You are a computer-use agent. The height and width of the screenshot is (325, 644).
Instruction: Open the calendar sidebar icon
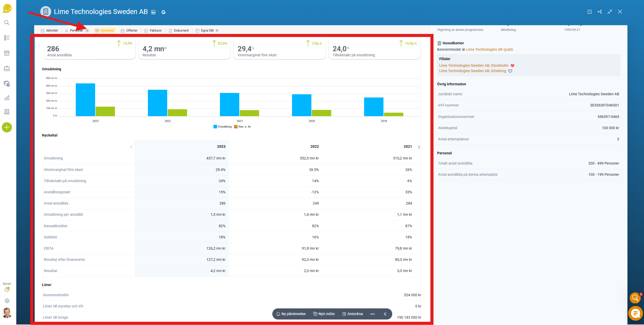click(x=7, y=53)
